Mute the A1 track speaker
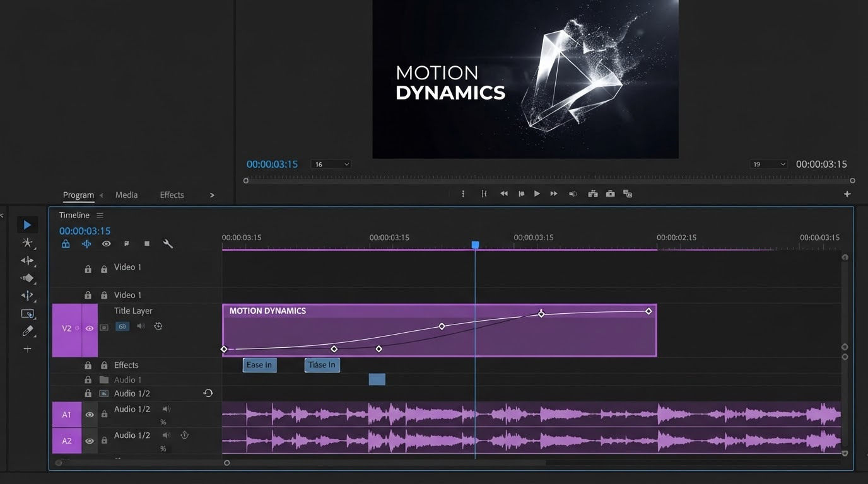This screenshot has height=484, width=868. (x=167, y=410)
